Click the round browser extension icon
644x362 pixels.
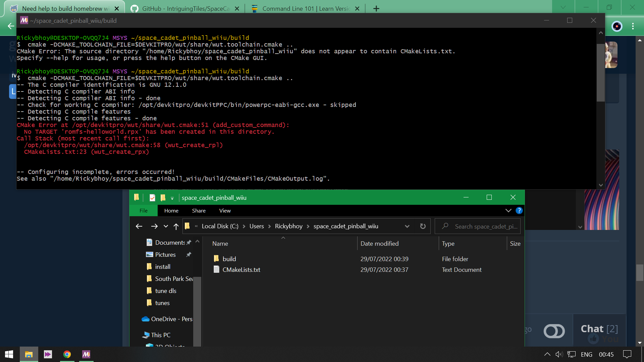point(617,26)
